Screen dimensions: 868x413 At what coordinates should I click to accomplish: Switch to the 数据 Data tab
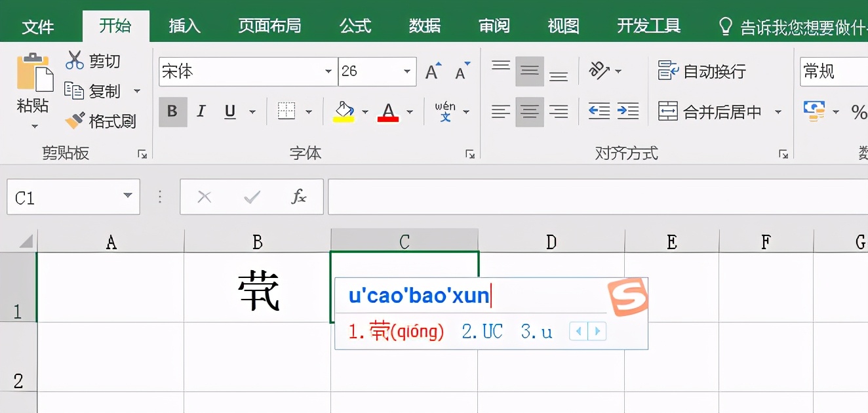coord(425,26)
